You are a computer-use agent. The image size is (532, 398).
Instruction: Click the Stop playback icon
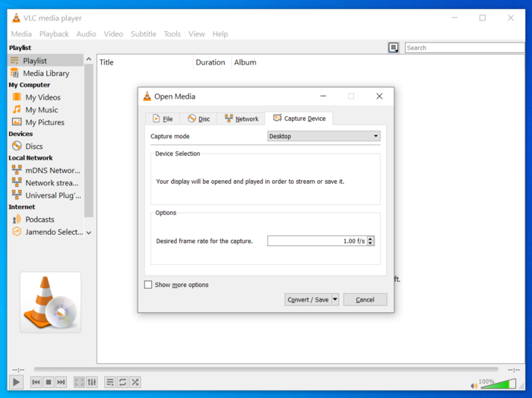coord(49,382)
